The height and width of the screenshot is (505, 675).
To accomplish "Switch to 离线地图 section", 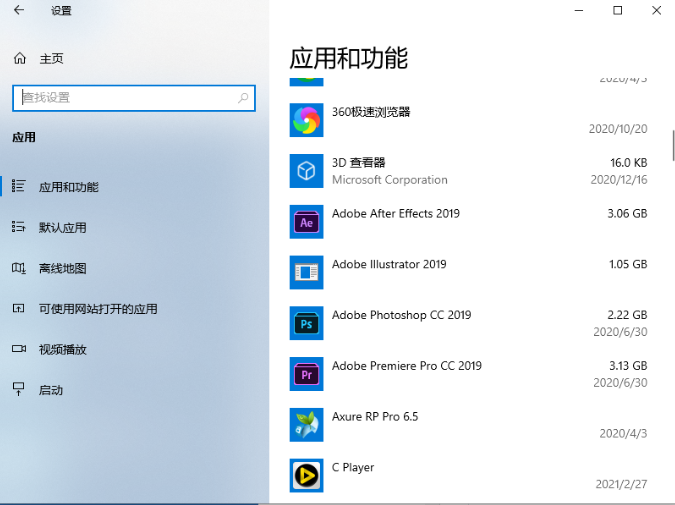I will click(62, 268).
